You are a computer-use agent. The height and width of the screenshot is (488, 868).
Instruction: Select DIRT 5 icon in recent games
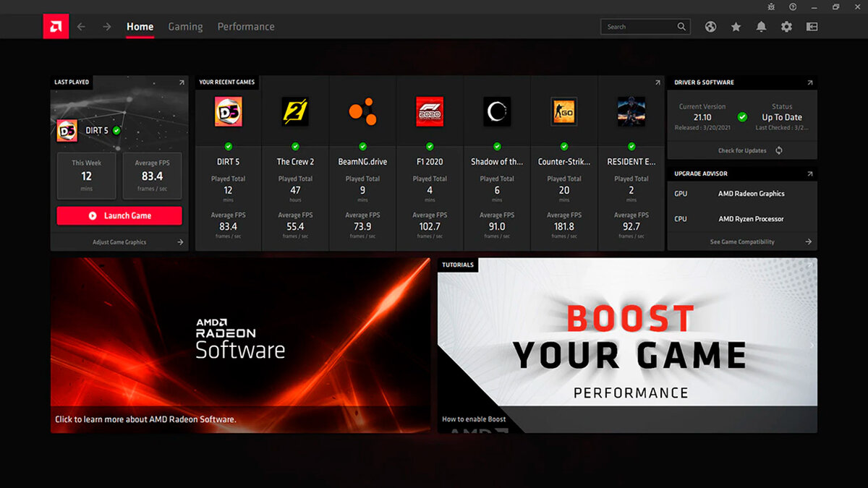(229, 111)
